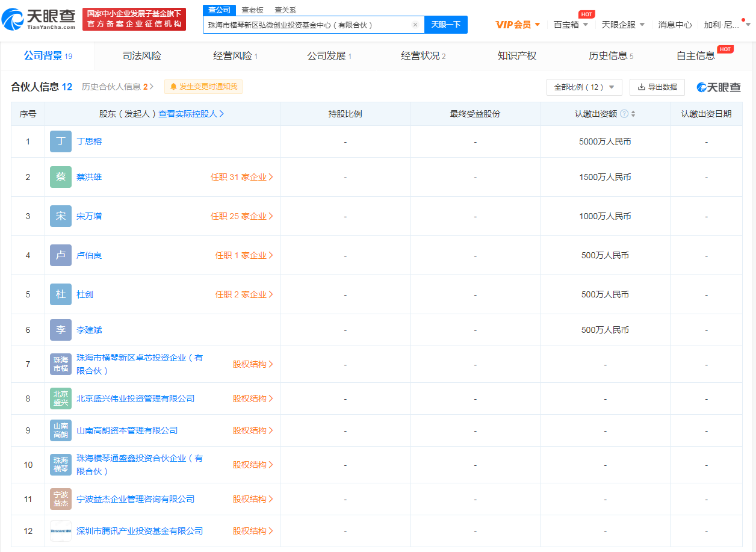The width and height of the screenshot is (756, 552).
Task: Open 深圳市腾讯产业投资基金有限公司 company link
Action: click(140, 531)
